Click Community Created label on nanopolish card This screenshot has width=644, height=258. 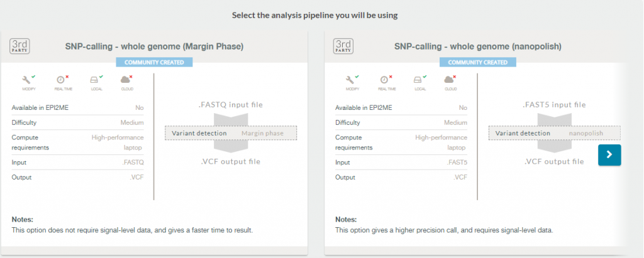(478, 62)
